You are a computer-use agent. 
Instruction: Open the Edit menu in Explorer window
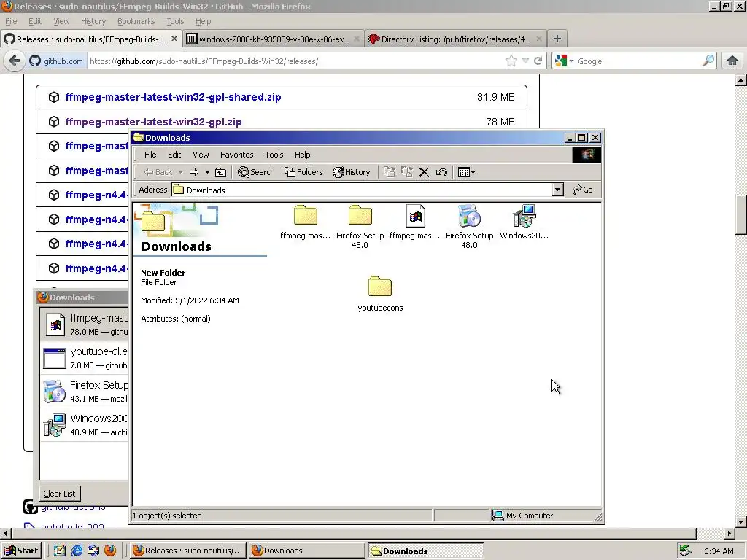(174, 155)
